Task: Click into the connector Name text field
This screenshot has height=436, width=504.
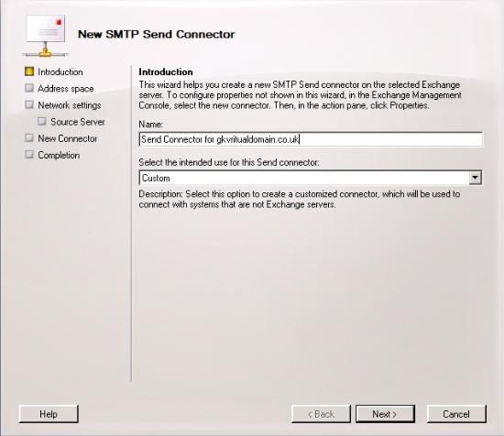Action: point(311,139)
